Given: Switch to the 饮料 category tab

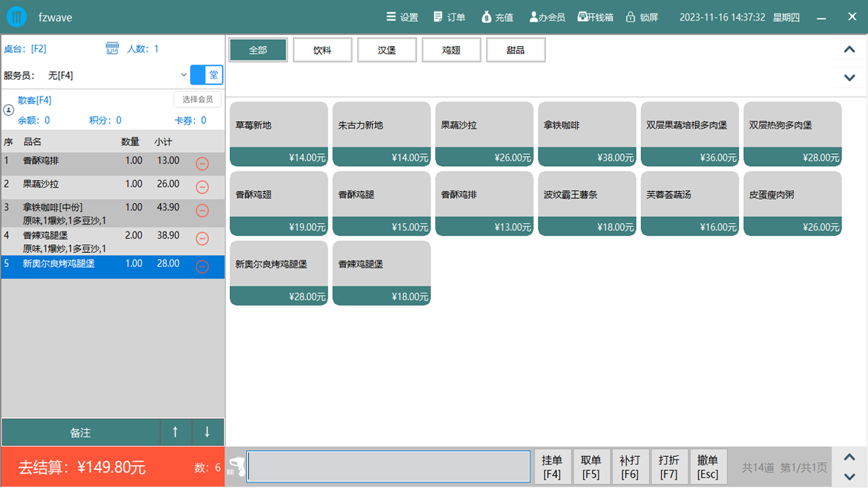Looking at the screenshot, I should [x=322, y=50].
